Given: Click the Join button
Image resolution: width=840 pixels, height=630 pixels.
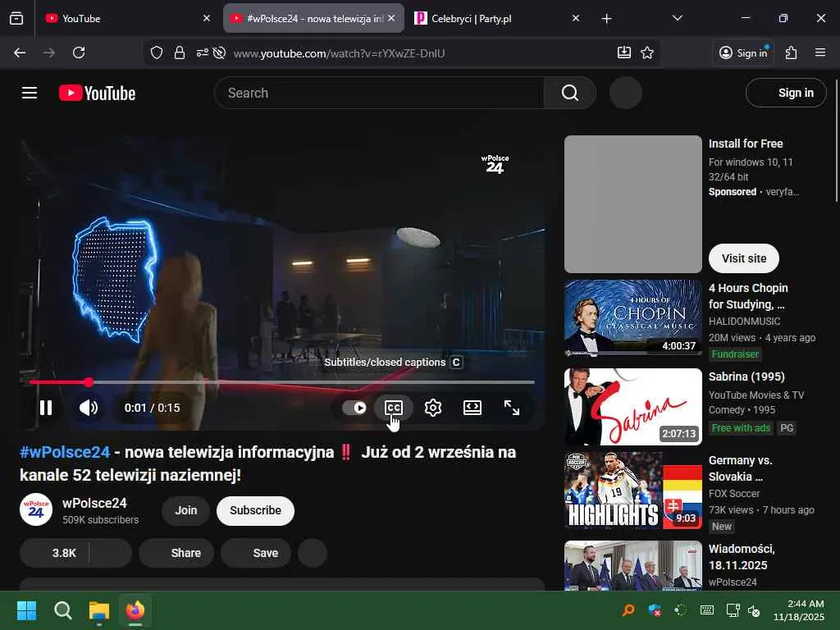Looking at the screenshot, I should [186, 510].
